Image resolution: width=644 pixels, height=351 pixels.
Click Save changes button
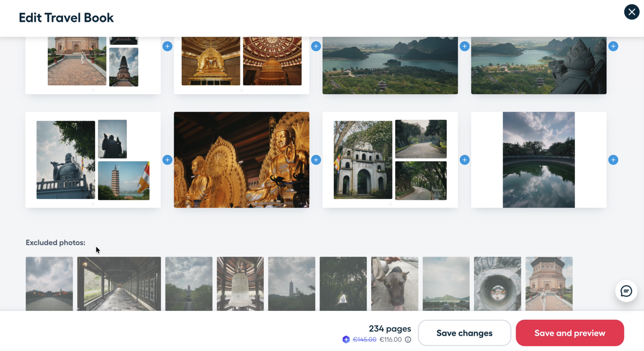tap(464, 333)
